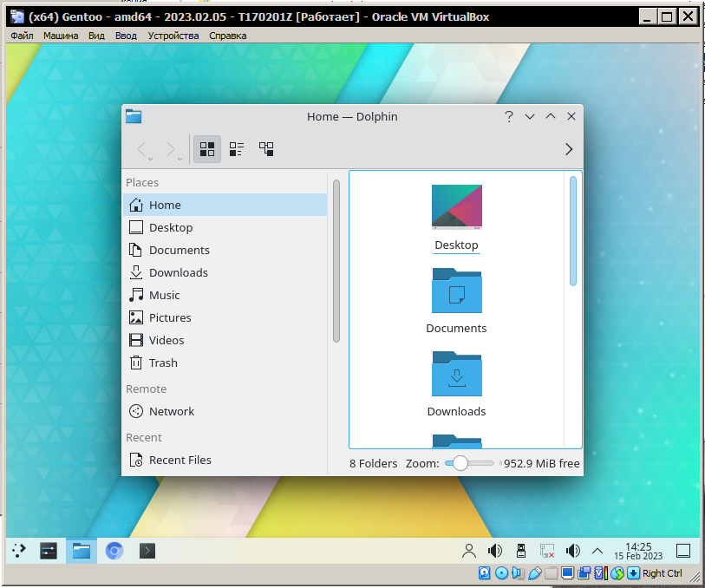Click VirtualBox keyboard capture arrow indicator

point(634,573)
